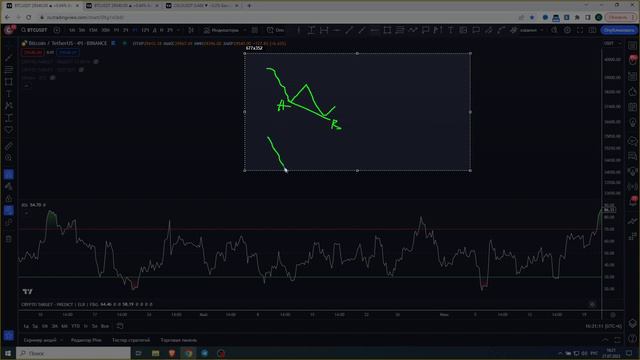Click the blue buy price button
The width and height of the screenshot is (640, 360).
pyautogui.click(x=67, y=53)
